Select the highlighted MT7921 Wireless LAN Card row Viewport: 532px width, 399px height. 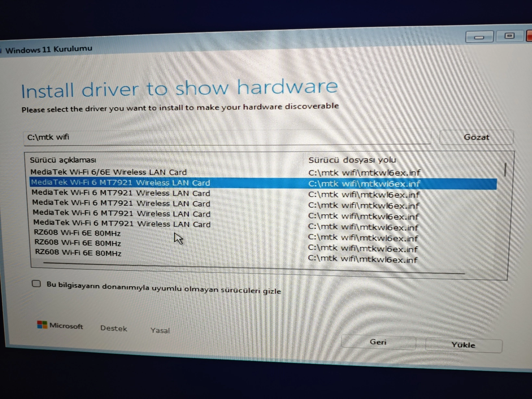(x=263, y=183)
